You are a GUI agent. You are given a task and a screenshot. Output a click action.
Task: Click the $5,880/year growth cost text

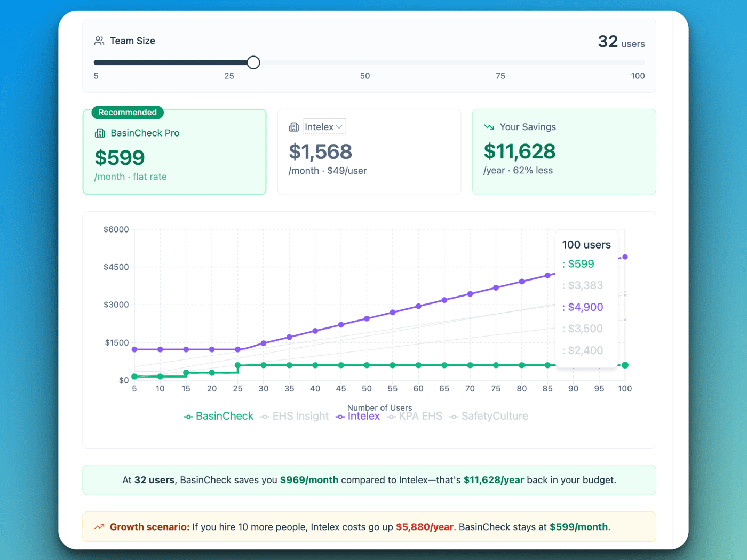point(425,527)
